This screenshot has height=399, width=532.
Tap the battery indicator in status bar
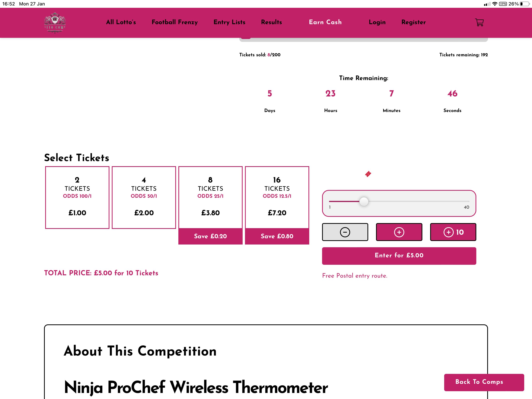(x=525, y=4)
